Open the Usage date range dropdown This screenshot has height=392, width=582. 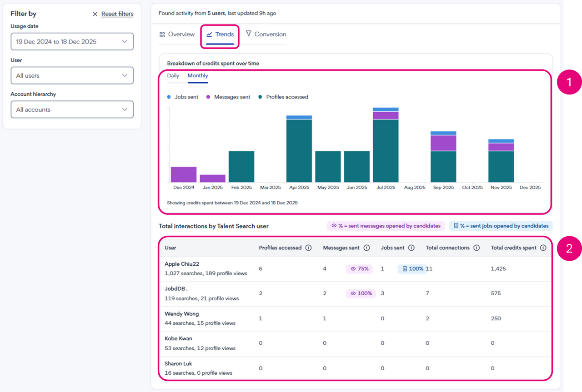[72, 42]
